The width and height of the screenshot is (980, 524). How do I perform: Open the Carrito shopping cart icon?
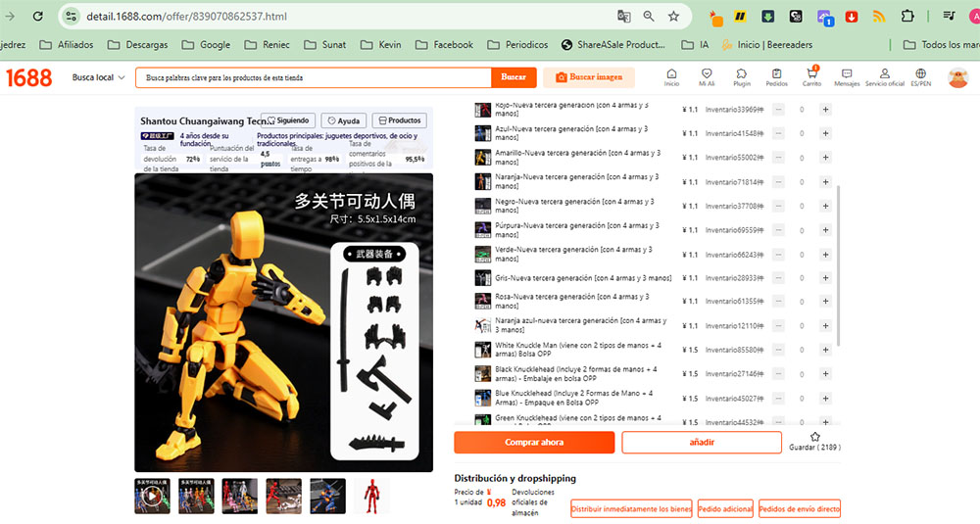click(x=811, y=76)
